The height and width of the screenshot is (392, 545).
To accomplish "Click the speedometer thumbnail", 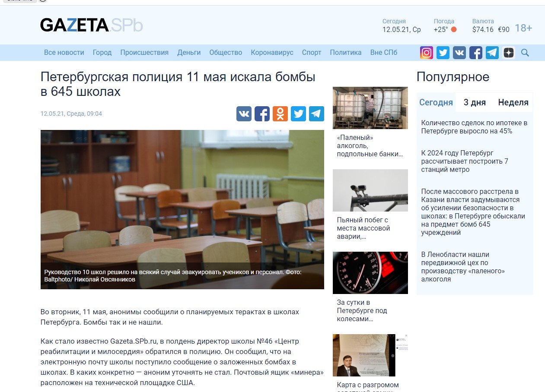I will click(370, 273).
